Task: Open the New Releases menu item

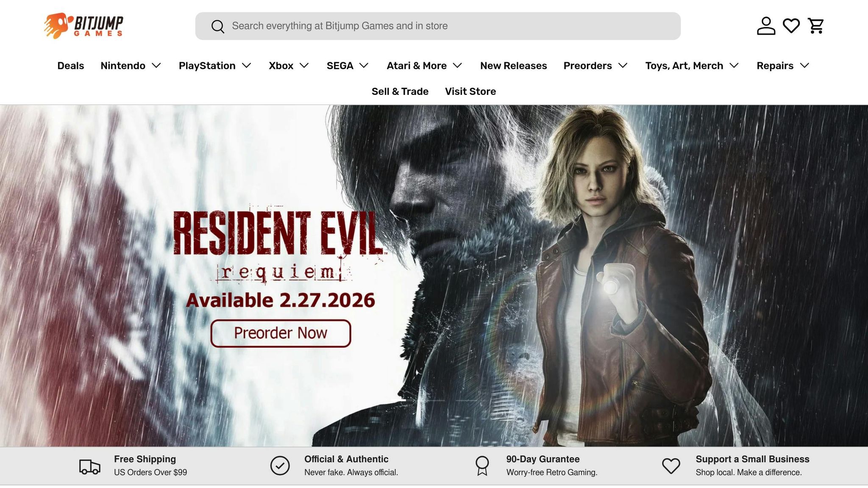Action: [513, 66]
